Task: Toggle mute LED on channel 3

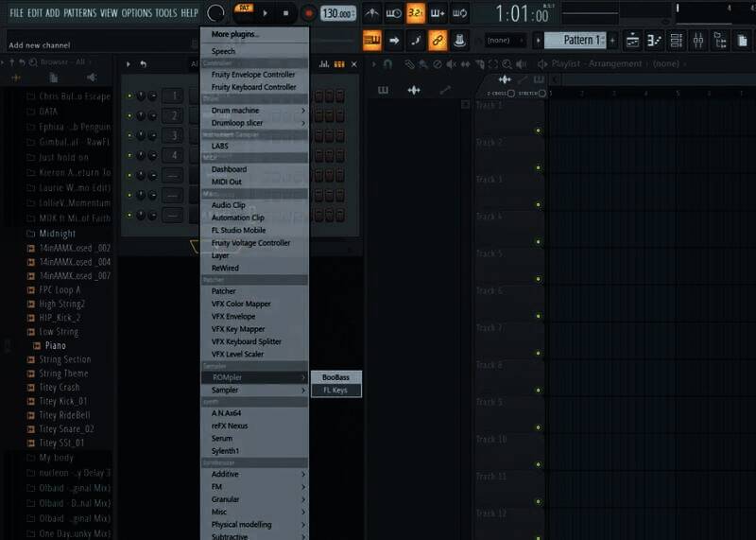Action: pyautogui.click(x=129, y=135)
